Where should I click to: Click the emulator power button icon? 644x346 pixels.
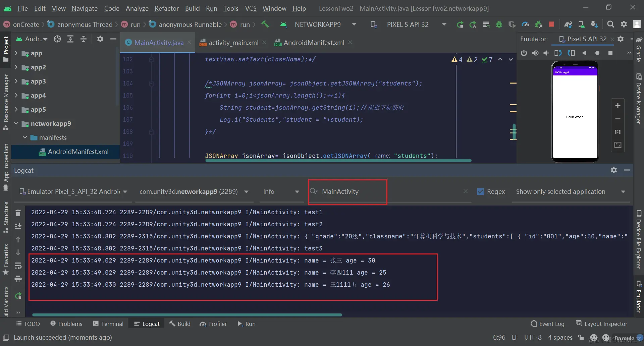pyautogui.click(x=524, y=53)
